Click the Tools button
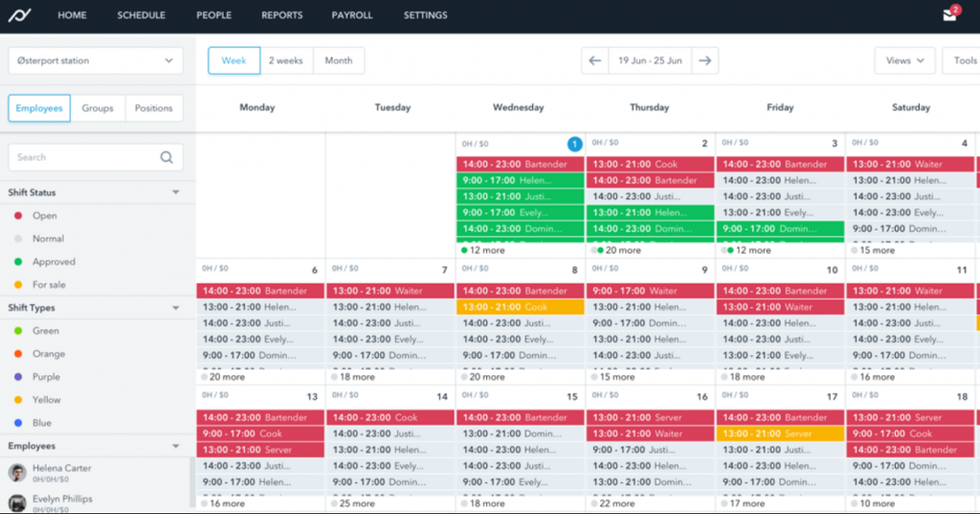Screen dimensions: 980x514 (962, 60)
